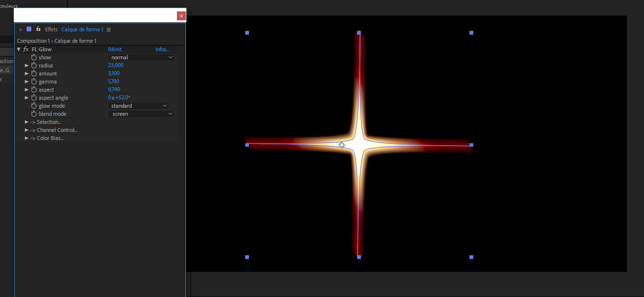Click Réinit. to reset FL Glow
The image size is (644, 297).
coord(115,49)
